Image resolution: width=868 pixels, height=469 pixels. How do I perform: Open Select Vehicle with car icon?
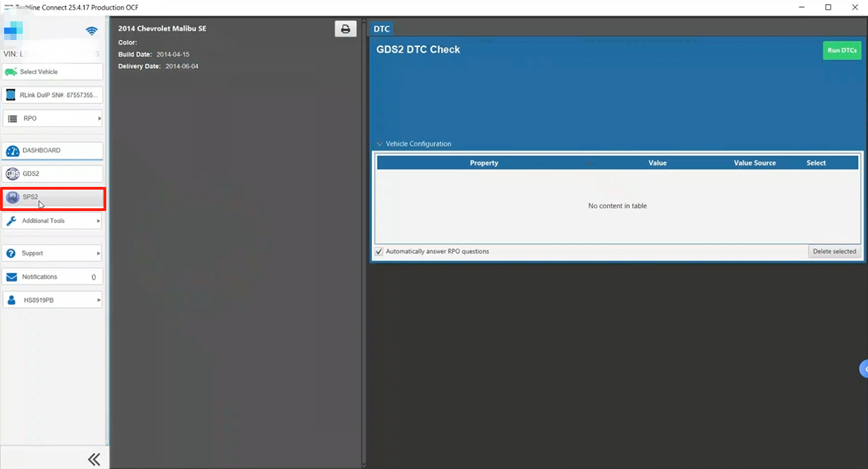[52, 72]
